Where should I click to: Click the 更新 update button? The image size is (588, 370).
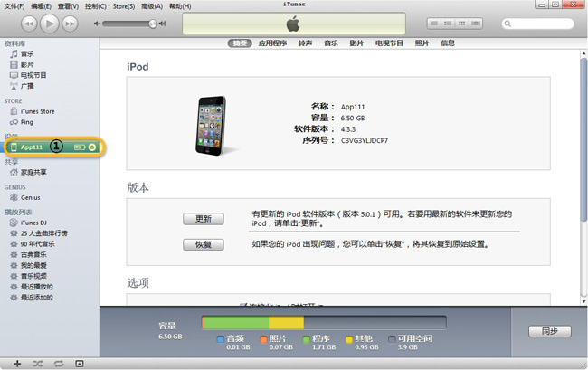coord(204,219)
